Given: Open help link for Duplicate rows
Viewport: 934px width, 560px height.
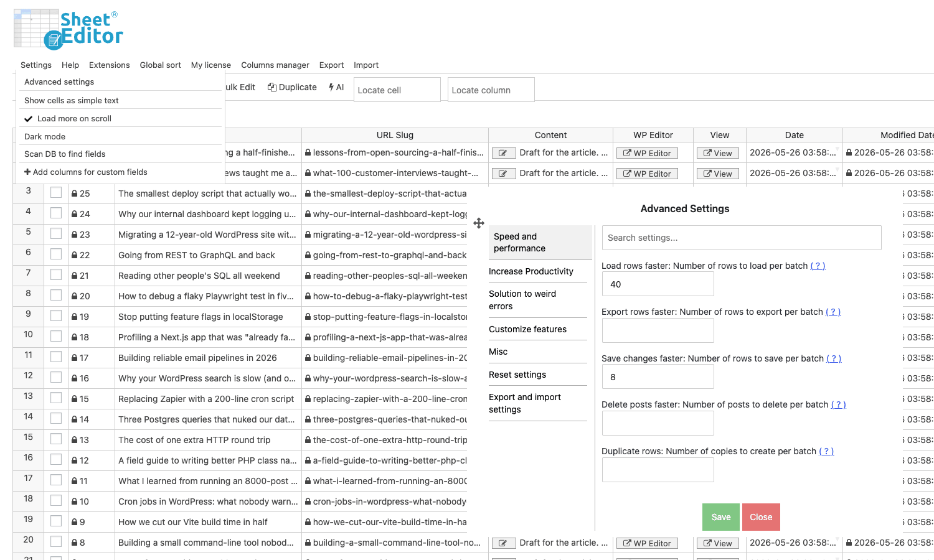Looking at the screenshot, I should point(826,451).
